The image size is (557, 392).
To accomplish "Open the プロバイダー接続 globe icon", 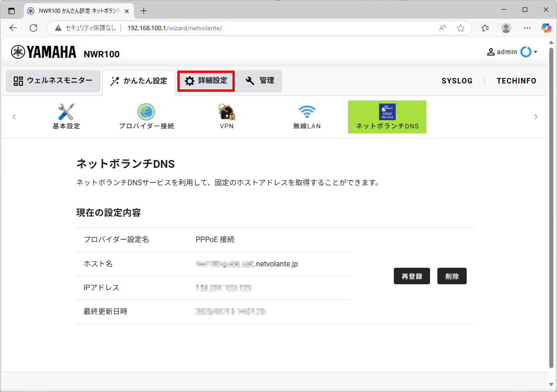I will (146, 112).
